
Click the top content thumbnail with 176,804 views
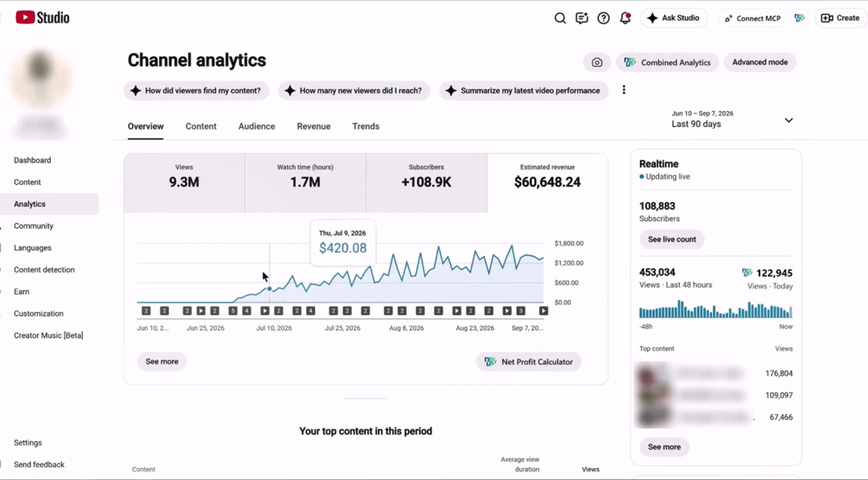(653, 374)
